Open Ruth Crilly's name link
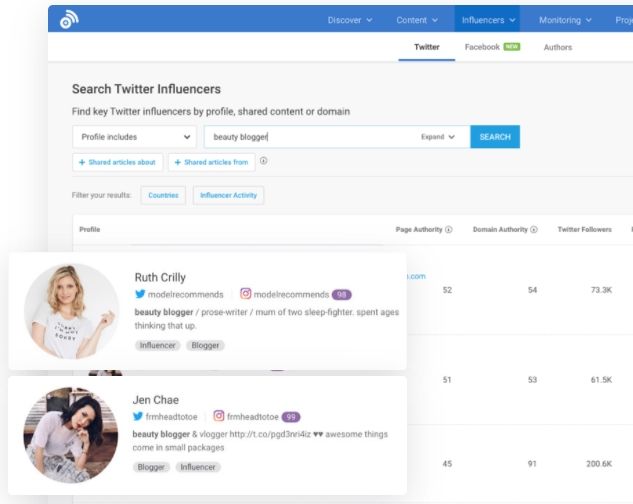Viewport: 633px width, 504px height. coord(160,277)
